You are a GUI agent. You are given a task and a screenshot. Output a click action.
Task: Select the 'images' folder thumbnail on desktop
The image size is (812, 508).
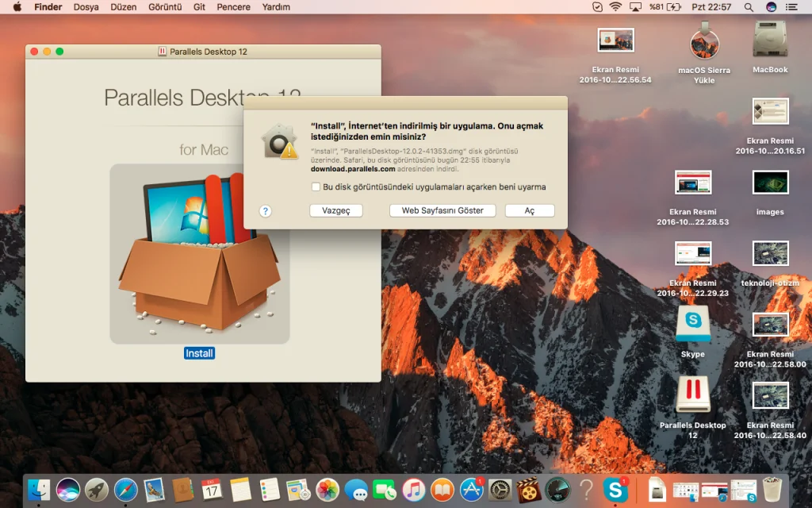[x=770, y=183]
